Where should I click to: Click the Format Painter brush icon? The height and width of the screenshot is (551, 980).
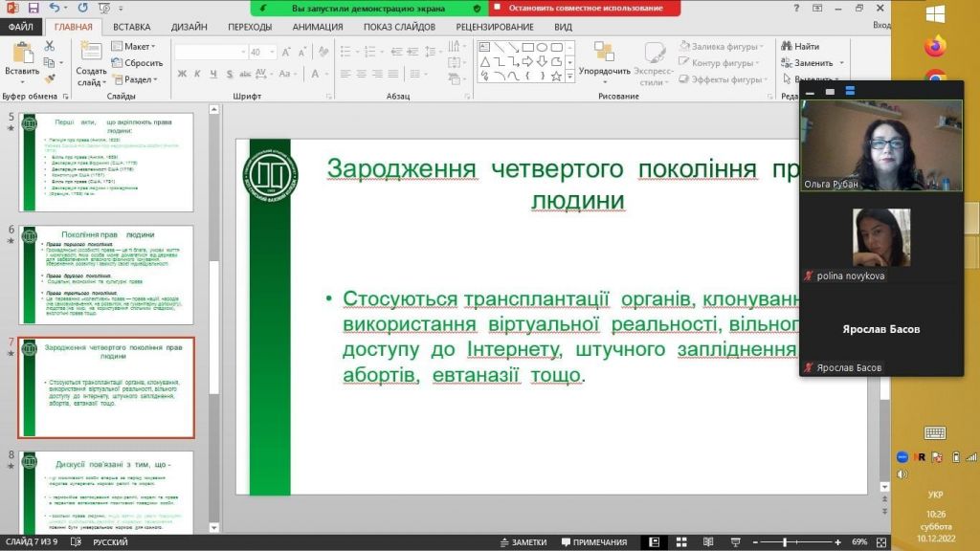point(49,80)
